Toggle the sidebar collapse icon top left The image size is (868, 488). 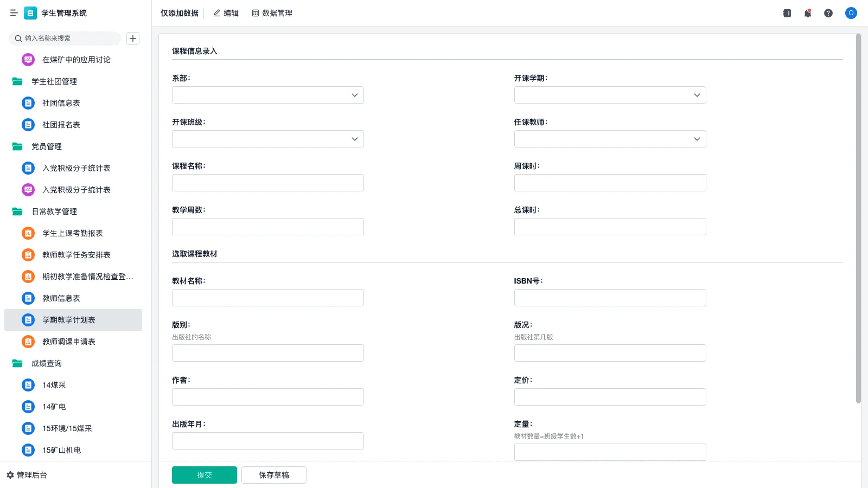tap(14, 13)
